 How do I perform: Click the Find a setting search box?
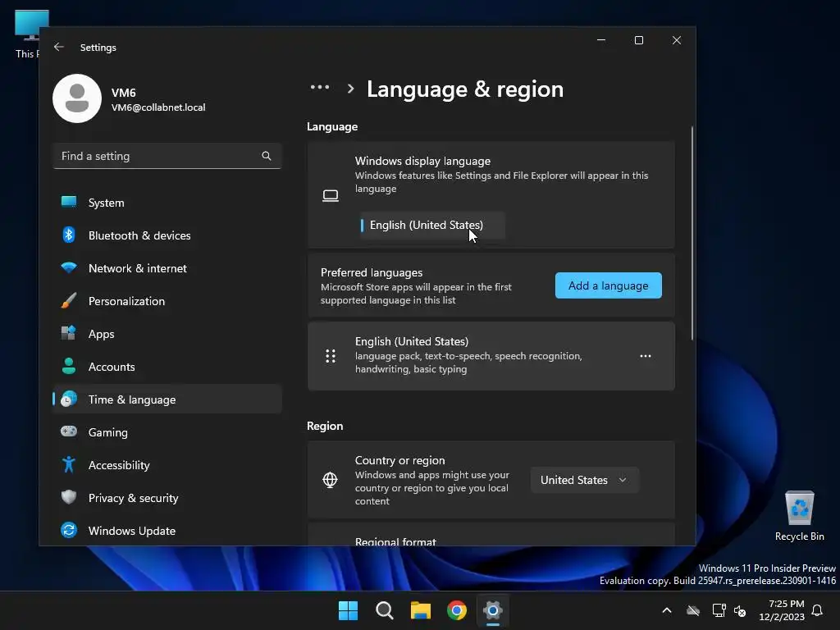(167, 156)
